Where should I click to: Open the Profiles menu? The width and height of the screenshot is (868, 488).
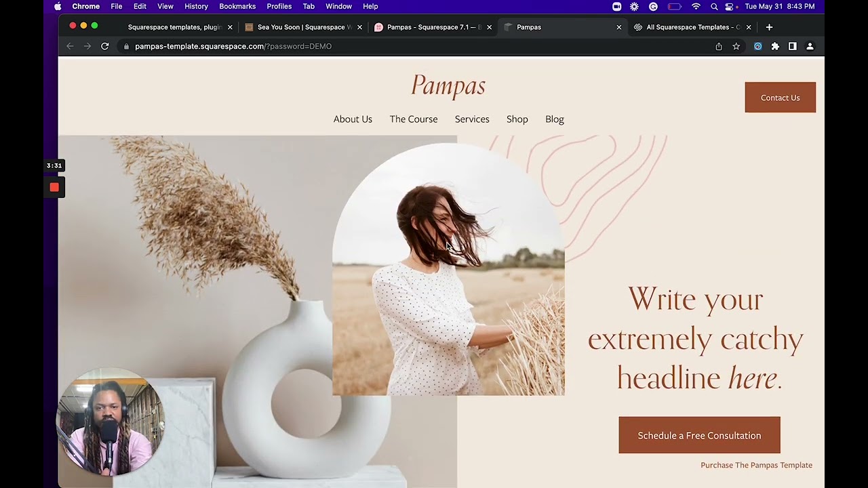(279, 6)
